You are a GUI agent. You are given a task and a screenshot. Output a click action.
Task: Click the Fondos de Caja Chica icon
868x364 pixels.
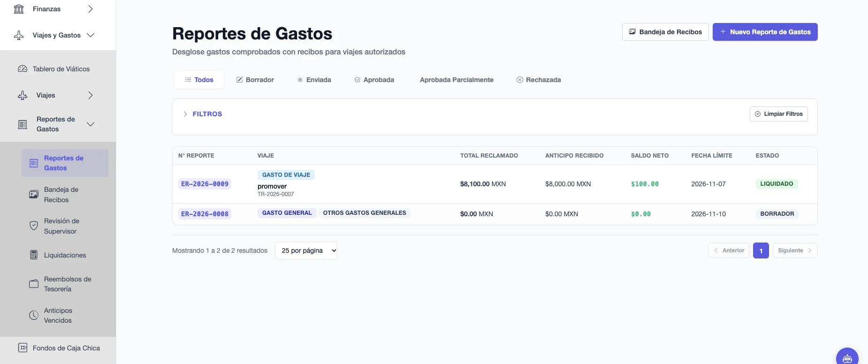click(x=23, y=348)
